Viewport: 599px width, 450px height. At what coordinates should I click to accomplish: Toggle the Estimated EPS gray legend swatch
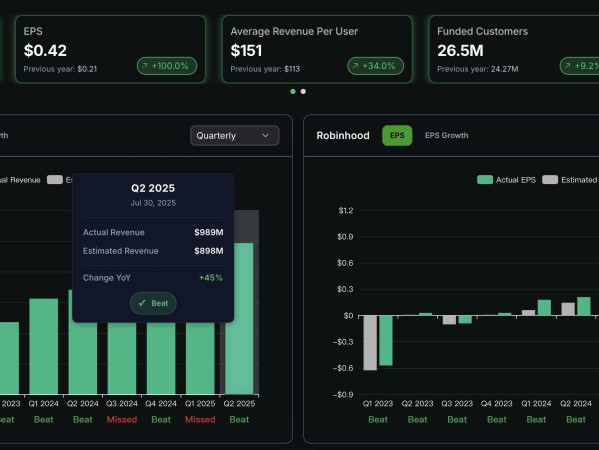click(550, 180)
